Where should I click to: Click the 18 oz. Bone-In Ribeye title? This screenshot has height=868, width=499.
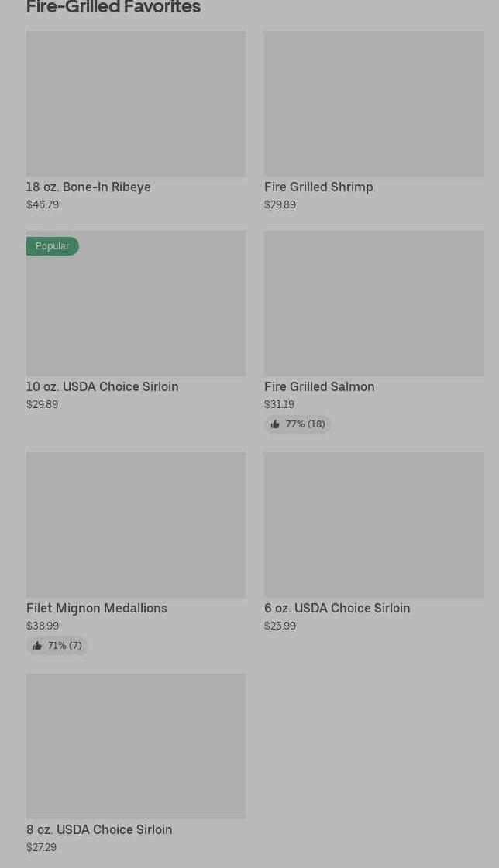click(x=88, y=187)
